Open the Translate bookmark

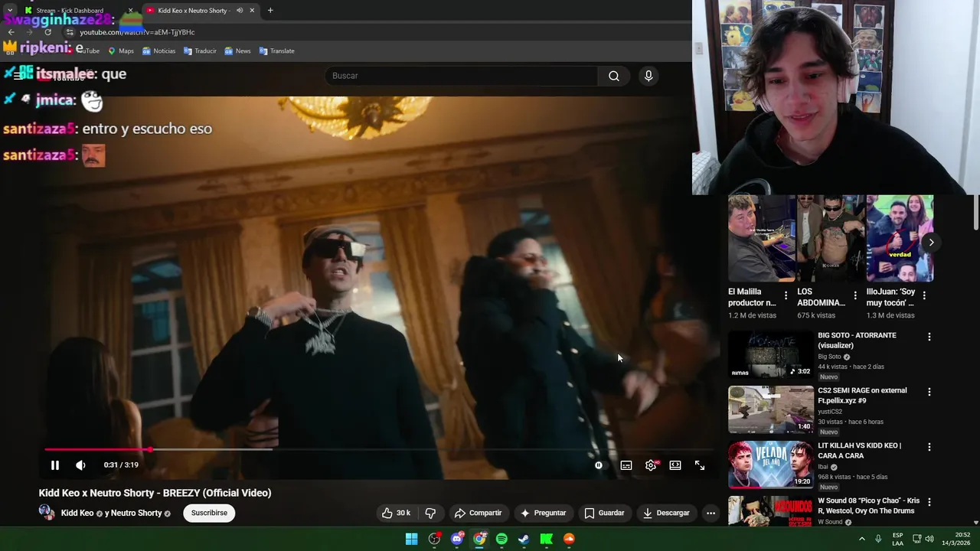tap(276, 51)
